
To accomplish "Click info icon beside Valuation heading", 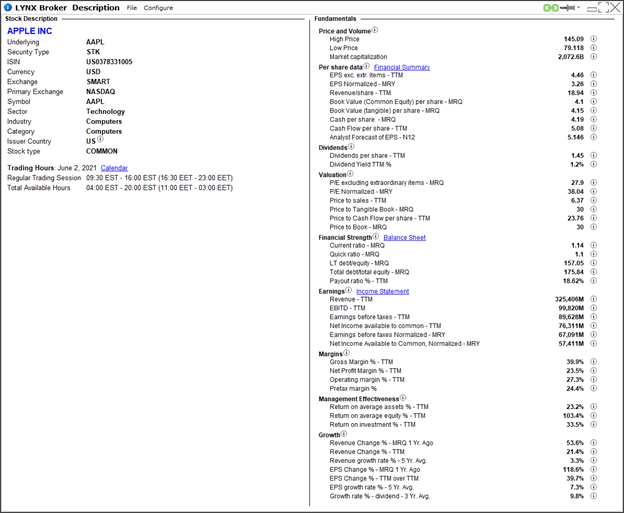I will (x=350, y=174).
